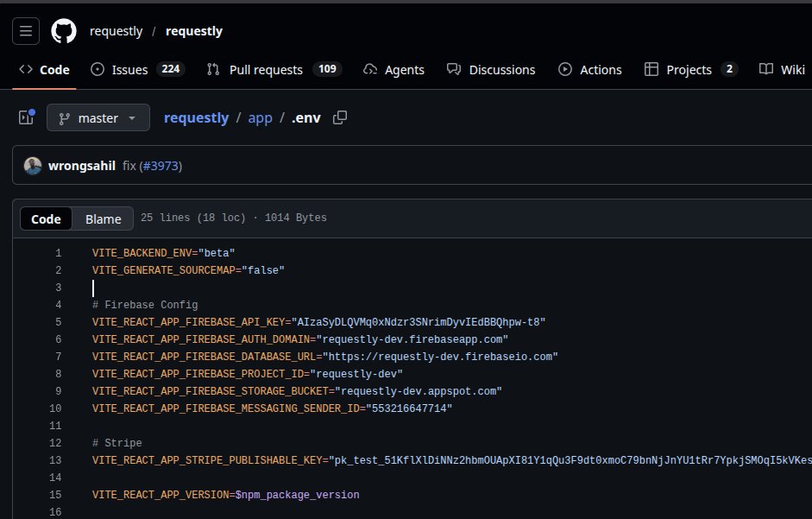Go to app folder in breadcrumb
Image resolution: width=812 pixels, height=519 pixels.
click(x=260, y=118)
